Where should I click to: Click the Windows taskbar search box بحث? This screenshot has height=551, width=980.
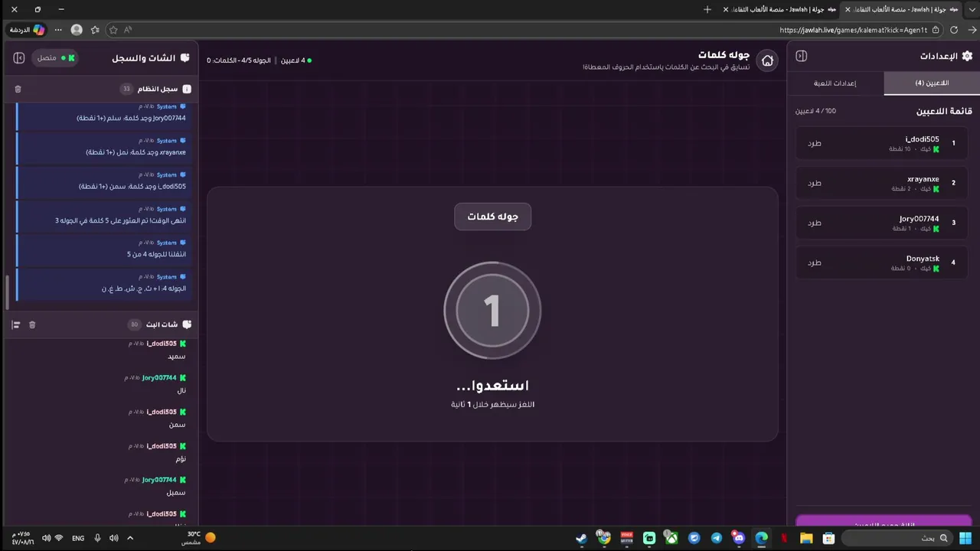tap(898, 538)
